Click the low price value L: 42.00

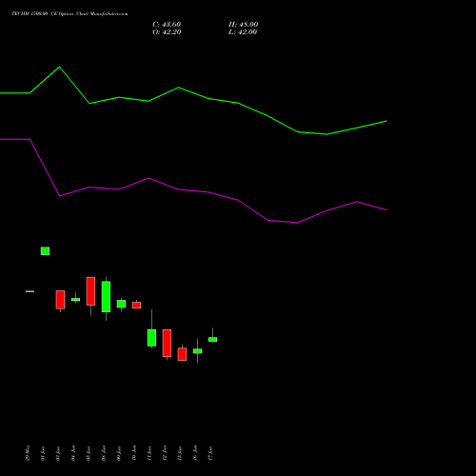pyautogui.click(x=243, y=32)
